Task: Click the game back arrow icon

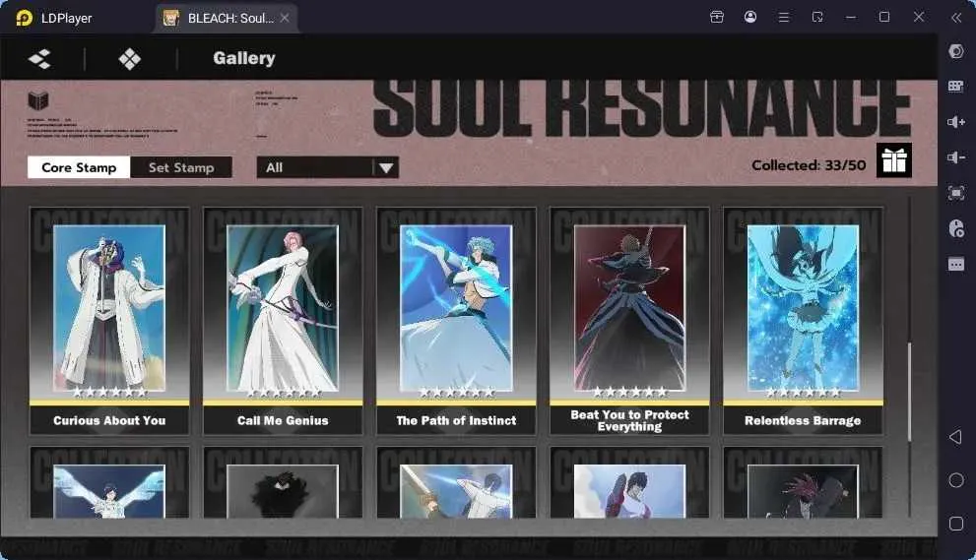Action: click(39, 59)
